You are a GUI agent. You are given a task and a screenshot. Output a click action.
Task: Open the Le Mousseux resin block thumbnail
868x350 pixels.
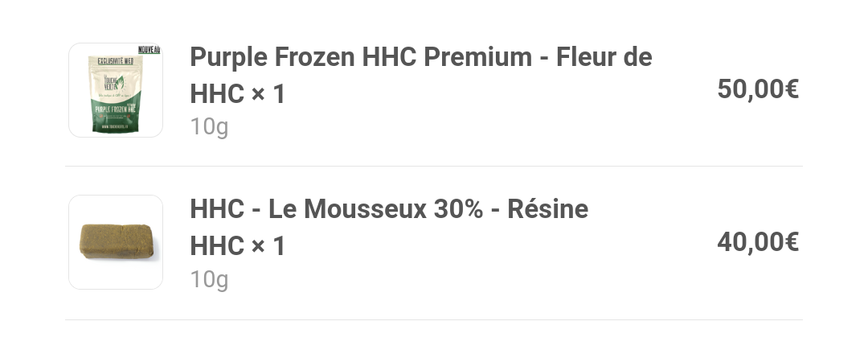[116, 242]
